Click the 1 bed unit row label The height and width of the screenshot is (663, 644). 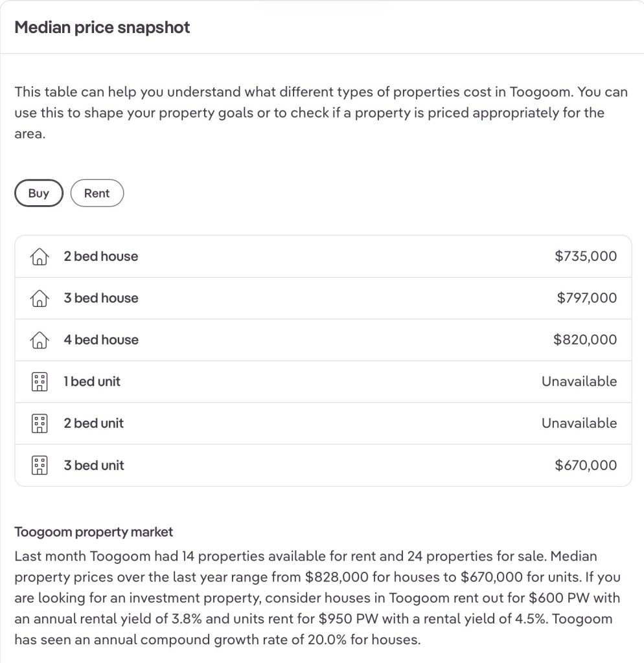(x=92, y=381)
